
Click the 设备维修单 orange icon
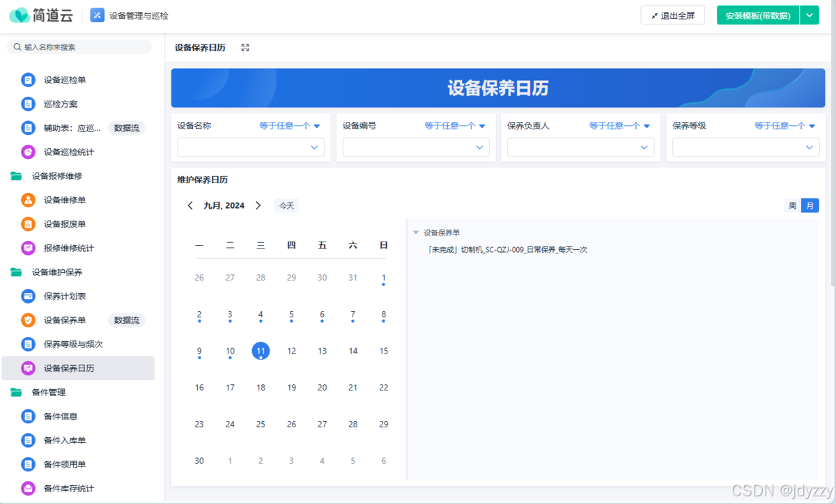pos(28,200)
